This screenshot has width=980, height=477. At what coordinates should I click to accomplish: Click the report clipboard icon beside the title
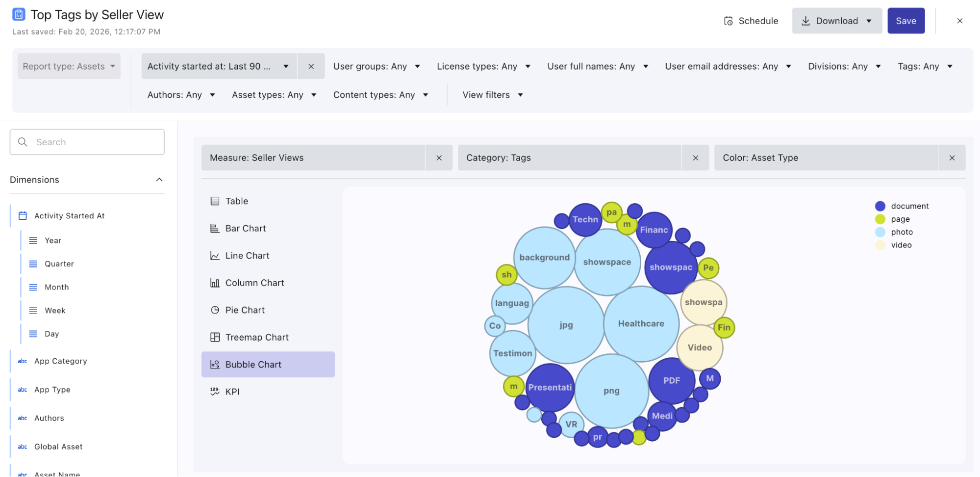tap(19, 15)
